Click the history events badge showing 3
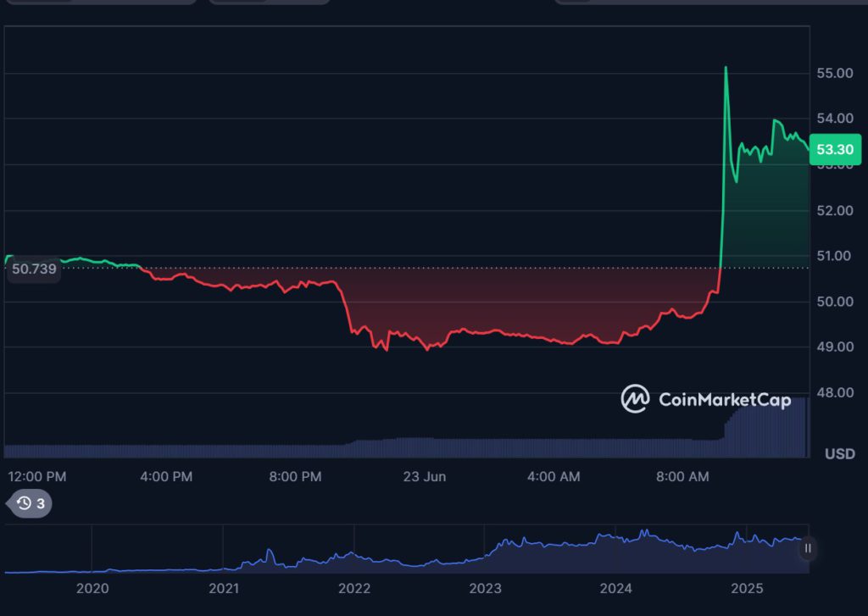The height and width of the screenshot is (616, 868). tap(31, 503)
